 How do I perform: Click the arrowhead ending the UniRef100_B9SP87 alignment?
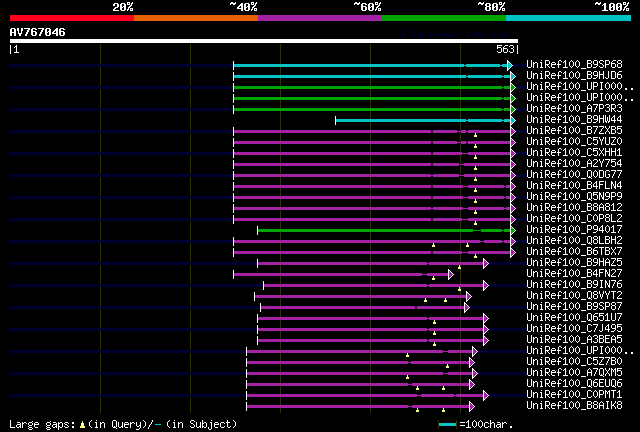coord(467,307)
